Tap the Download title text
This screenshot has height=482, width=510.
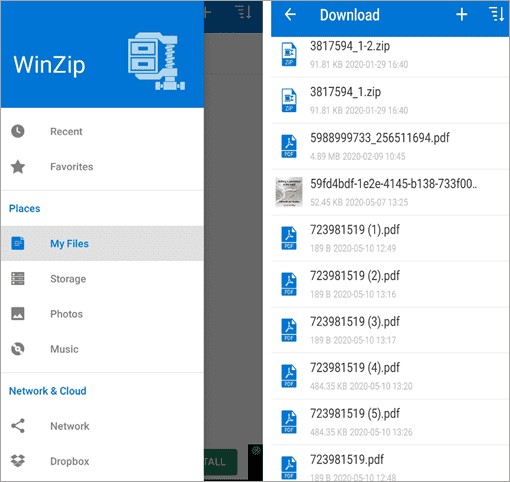(x=350, y=15)
